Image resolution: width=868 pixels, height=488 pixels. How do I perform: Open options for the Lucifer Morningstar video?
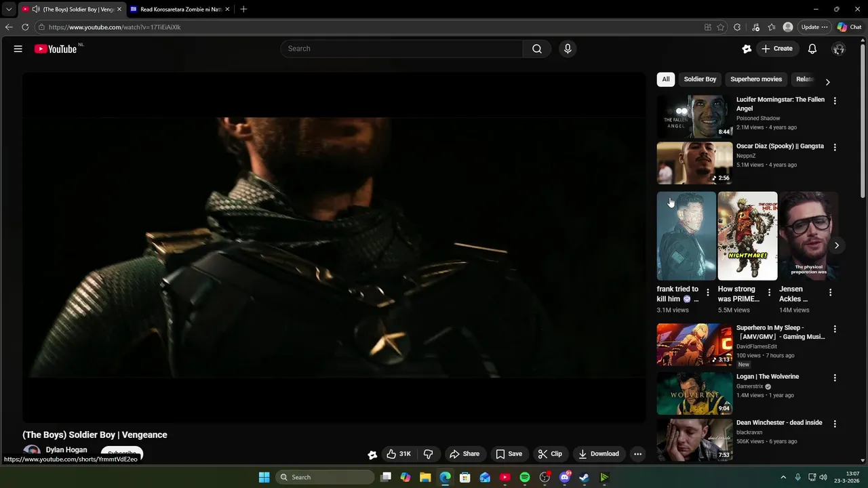coord(835,100)
